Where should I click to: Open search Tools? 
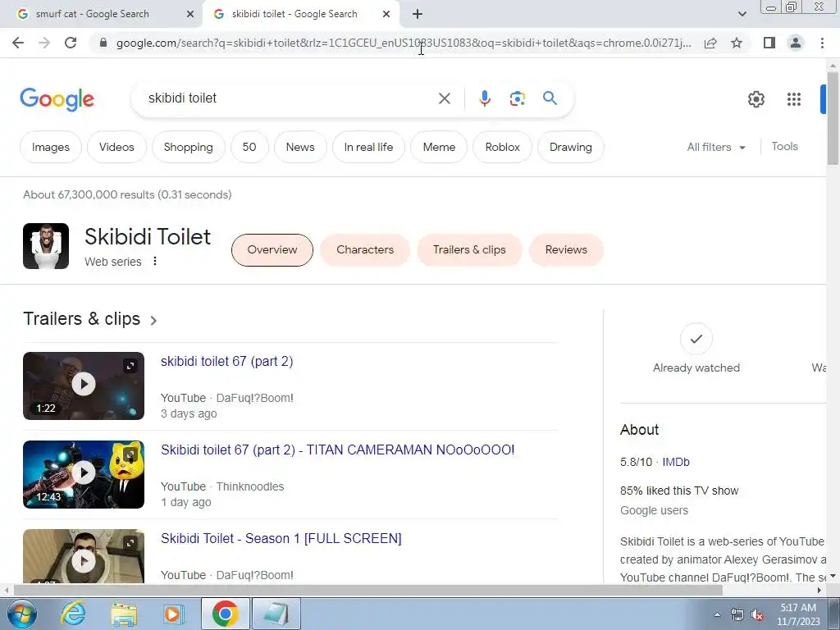[784, 146]
